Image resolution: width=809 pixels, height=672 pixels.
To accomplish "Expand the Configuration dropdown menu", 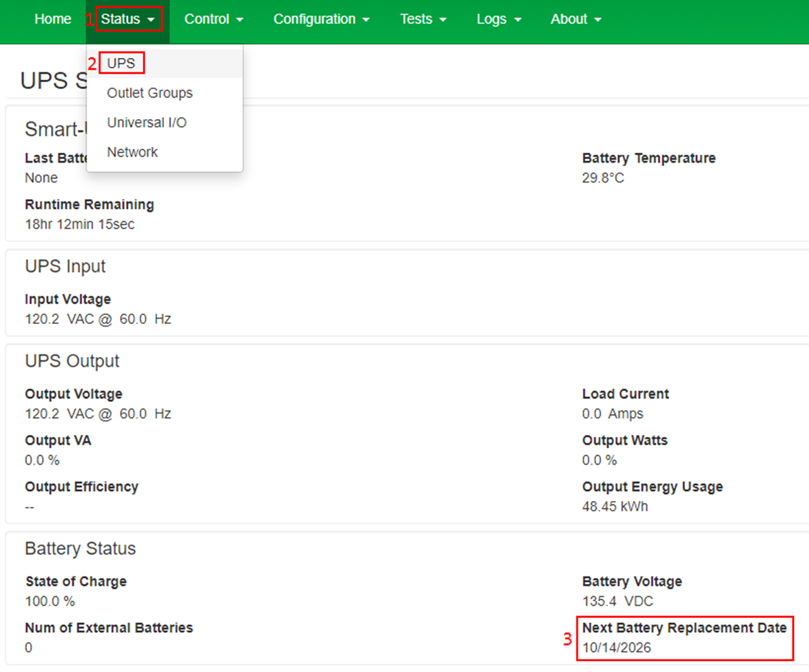I will [321, 19].
